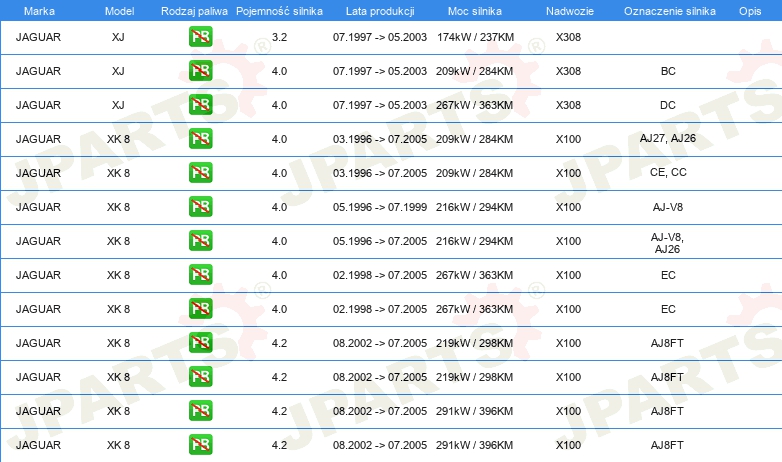Click the Opis column header
The width and height of the screenshot is (782, 462).
[x=750, y=11]
